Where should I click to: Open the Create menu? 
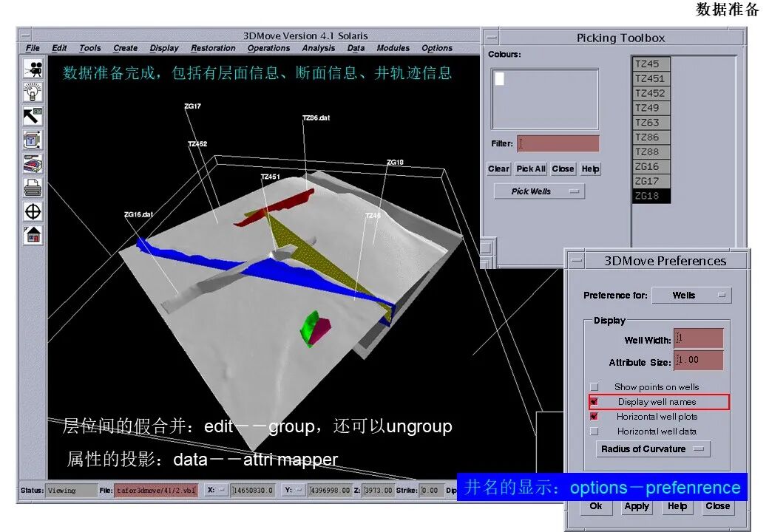pyautogui.click(x=125, y=48)
